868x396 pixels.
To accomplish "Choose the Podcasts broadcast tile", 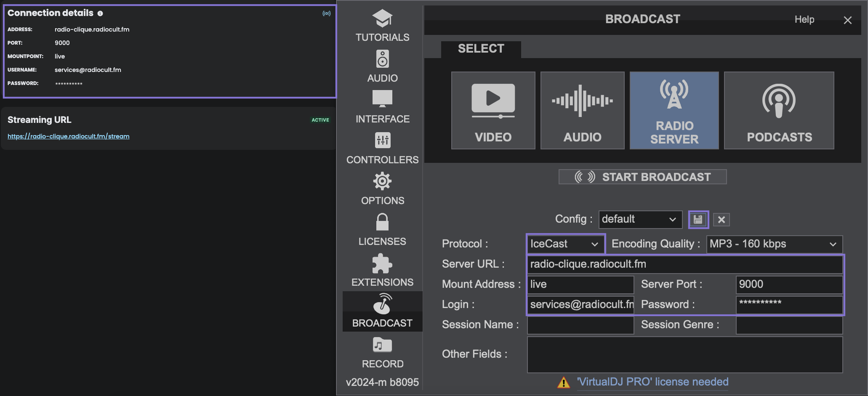I will tap(779, 110).
